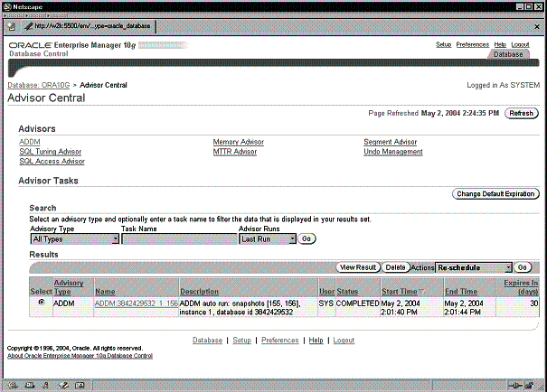
Task: Open About Oracle Enterprise Manager 10g link
Action: tap(80, 356)
